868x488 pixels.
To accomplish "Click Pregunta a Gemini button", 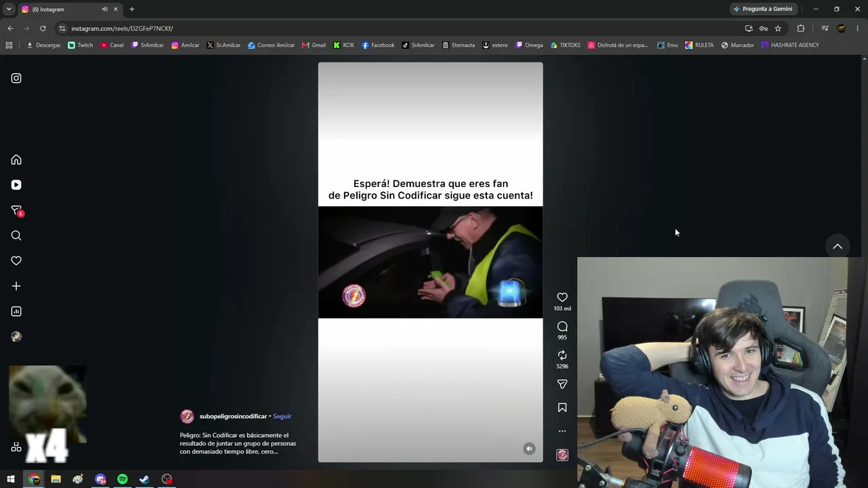I will coord(763,9).
